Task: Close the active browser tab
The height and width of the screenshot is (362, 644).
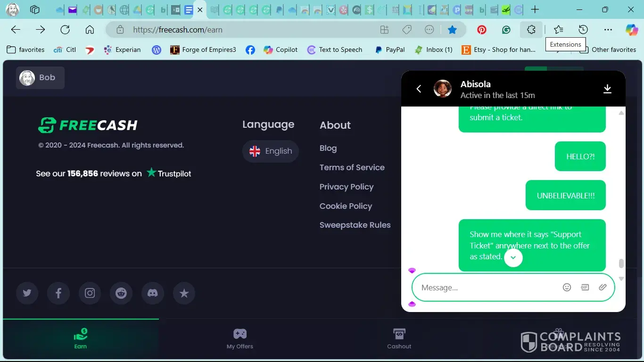Action: coord(200,9)
